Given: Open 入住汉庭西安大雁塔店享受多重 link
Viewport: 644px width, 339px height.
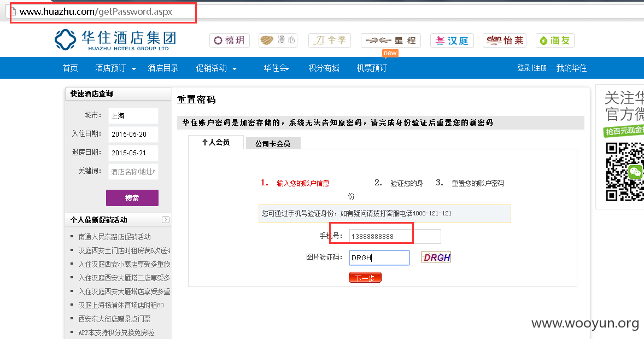Looking at the screenshot, I should tap(125, 291).
